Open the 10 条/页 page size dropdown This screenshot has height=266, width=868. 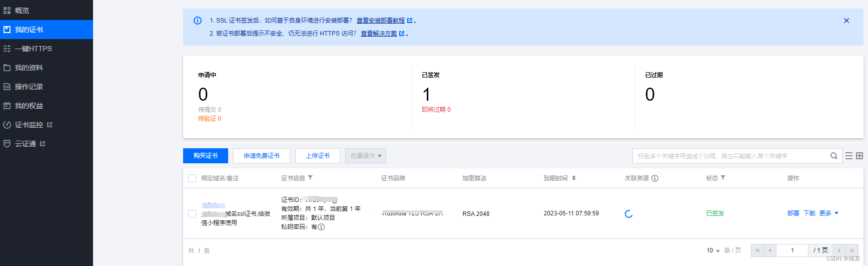coord(713,250)
